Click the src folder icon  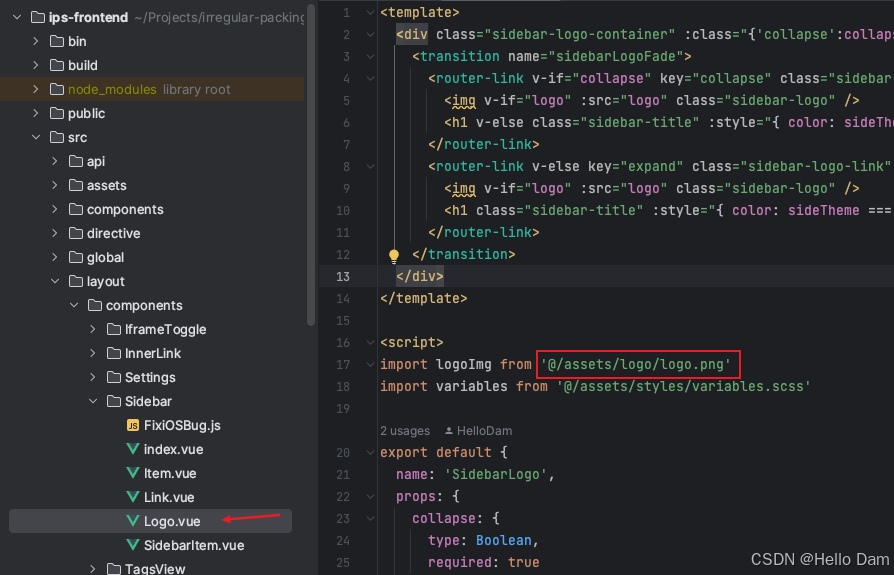[56, 137]
